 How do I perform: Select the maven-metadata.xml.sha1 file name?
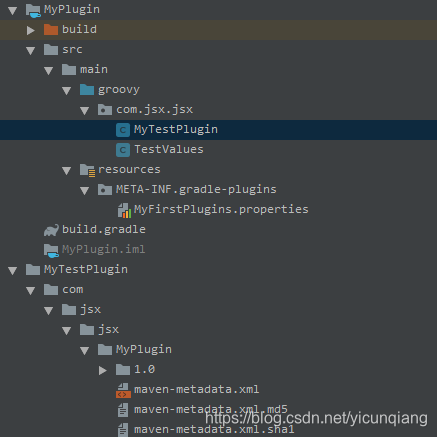point(214,429)
